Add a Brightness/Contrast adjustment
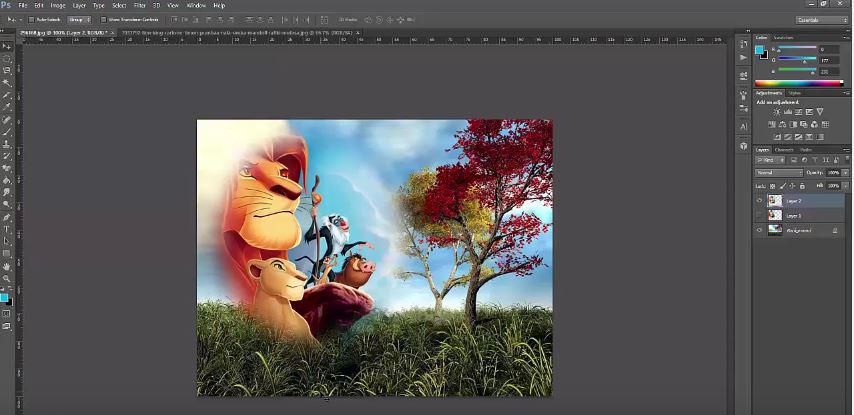Viewport: 854px width, 415px height. 777,112
